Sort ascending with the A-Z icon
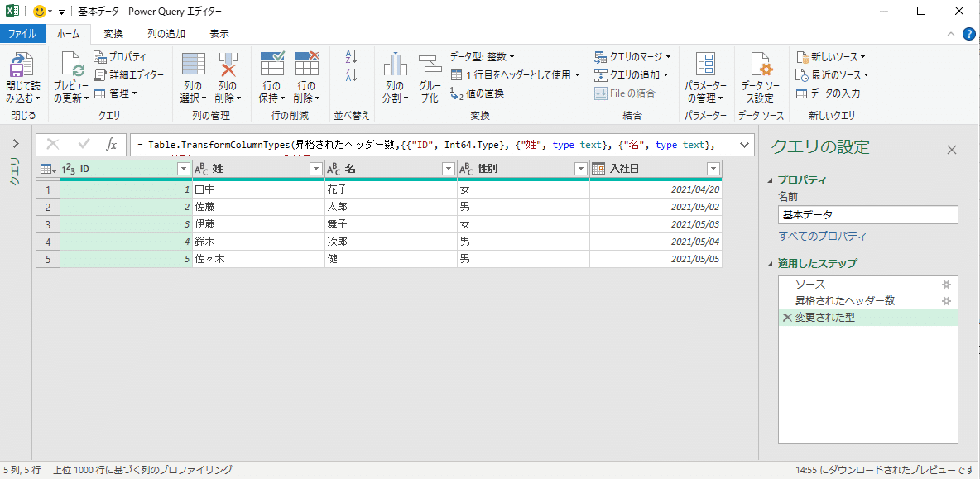The image size is (980, 479). point(351,57)
